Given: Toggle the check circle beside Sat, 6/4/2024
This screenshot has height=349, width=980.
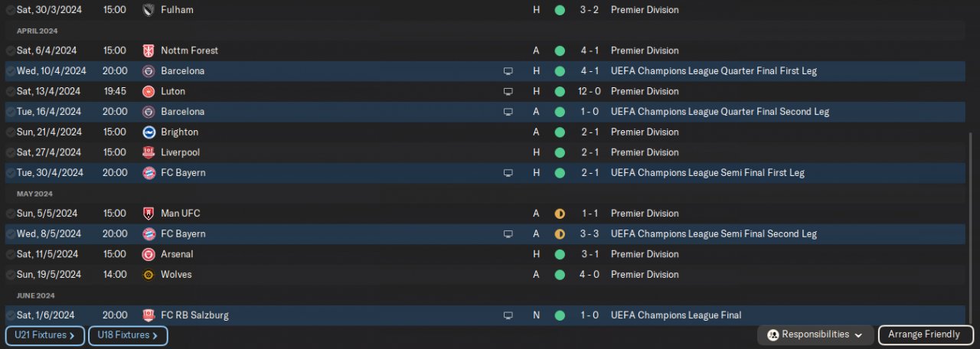Looking at the screenshot, I should pyautogui.click(x=10, y=51).
